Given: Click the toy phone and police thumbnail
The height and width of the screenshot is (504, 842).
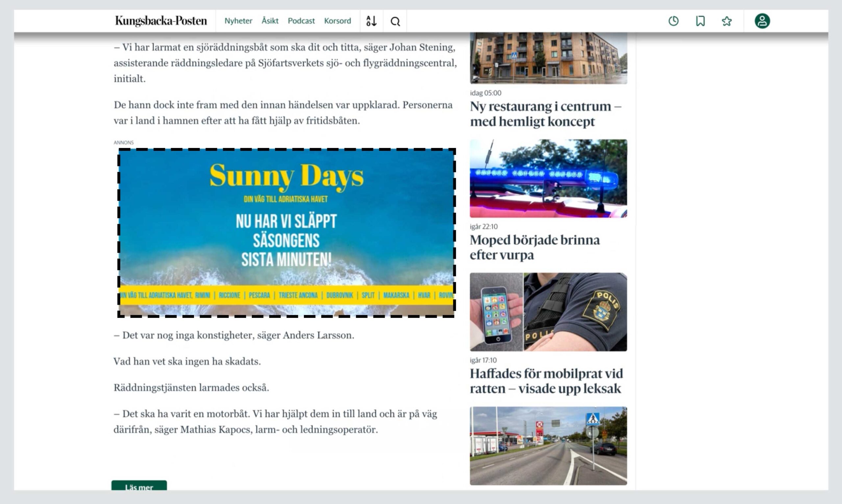Looking at the screenshot, I should tap(548, 312).
